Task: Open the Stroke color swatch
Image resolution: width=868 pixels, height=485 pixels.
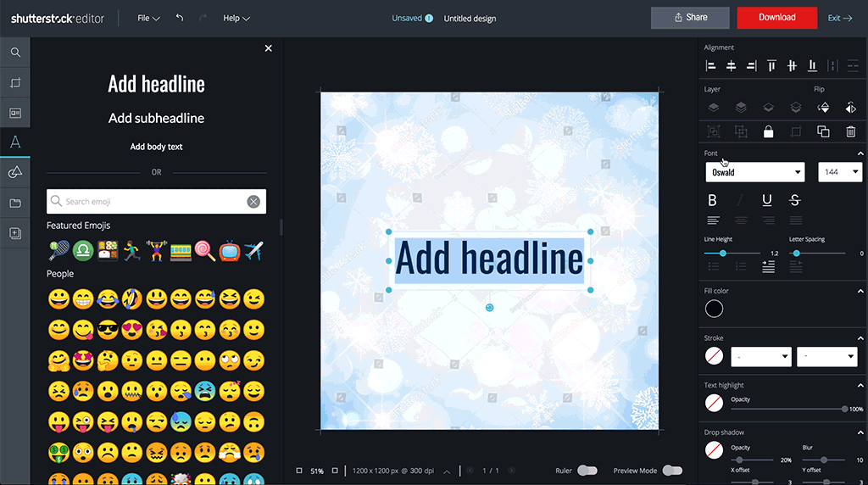Action: pos(714,356)
